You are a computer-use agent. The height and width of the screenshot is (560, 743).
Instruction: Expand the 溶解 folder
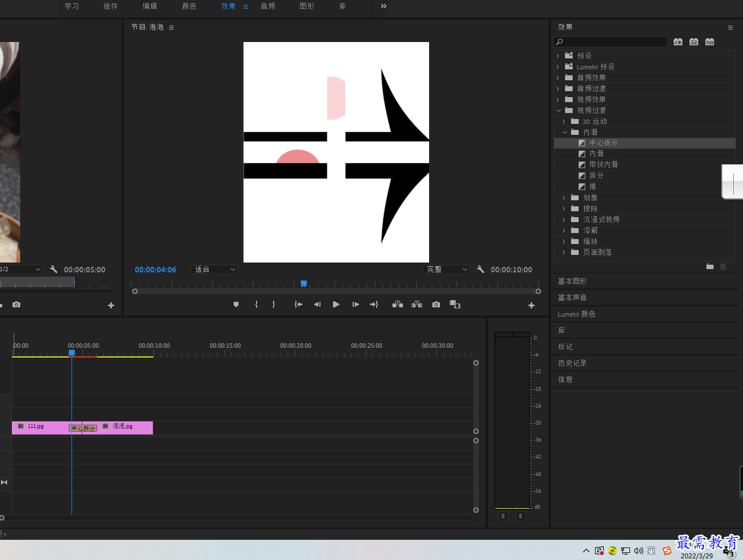click(x=564, y=230)
